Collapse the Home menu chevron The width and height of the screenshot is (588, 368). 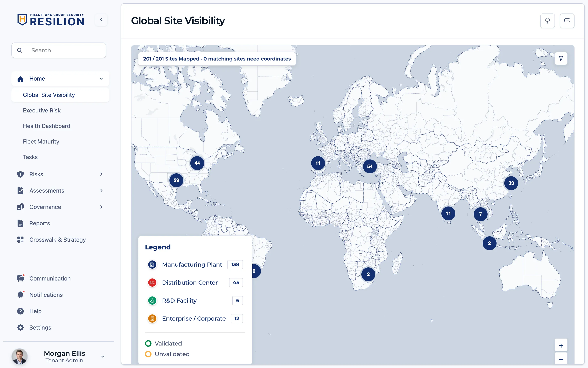pyautogui.click(x=101, y=79)
